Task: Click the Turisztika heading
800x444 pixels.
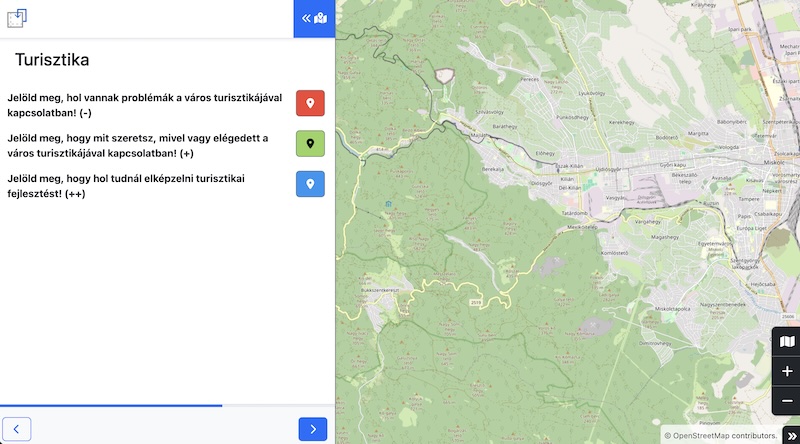Action: click(x=52, y=60)
